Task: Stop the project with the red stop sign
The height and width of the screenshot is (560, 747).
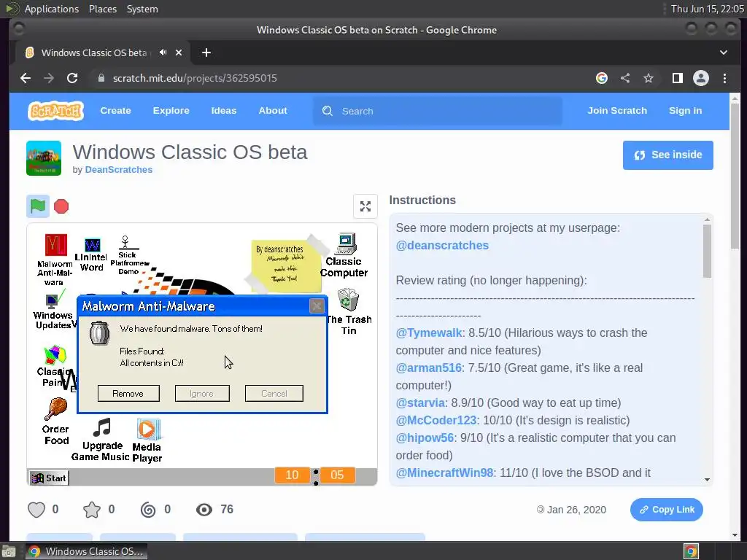Action: point(61,206)
